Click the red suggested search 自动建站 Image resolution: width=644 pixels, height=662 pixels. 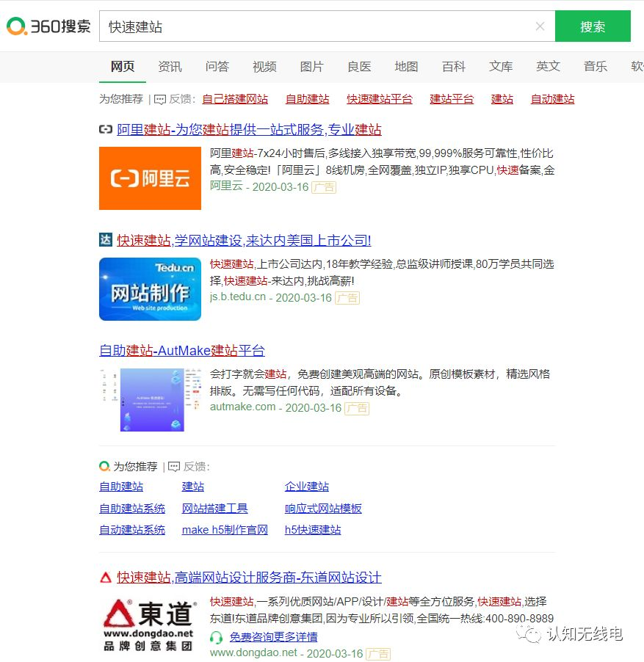click(552, 99)
